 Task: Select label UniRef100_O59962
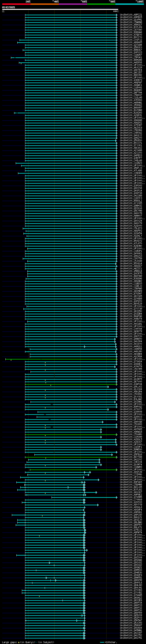[131, 105]
